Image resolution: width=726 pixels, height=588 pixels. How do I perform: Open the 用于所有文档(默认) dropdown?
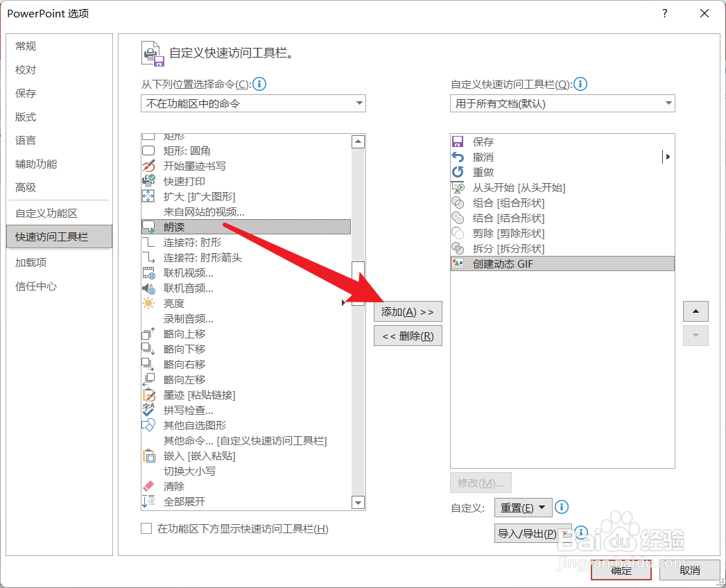tap(562, 103)
